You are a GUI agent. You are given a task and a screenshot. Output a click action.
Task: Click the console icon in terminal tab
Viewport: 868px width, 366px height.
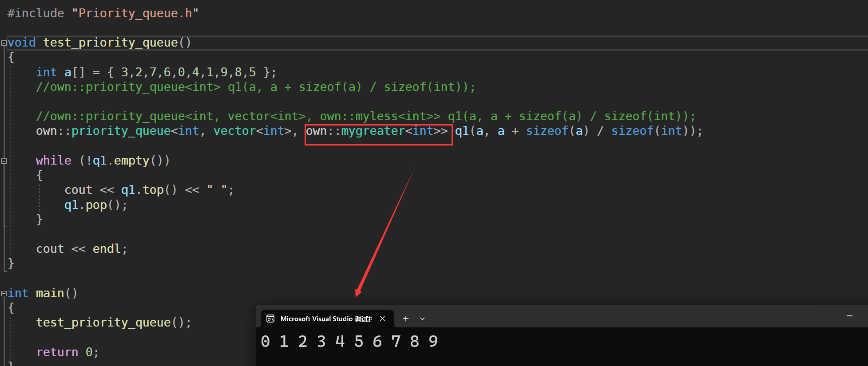[270, 319]
